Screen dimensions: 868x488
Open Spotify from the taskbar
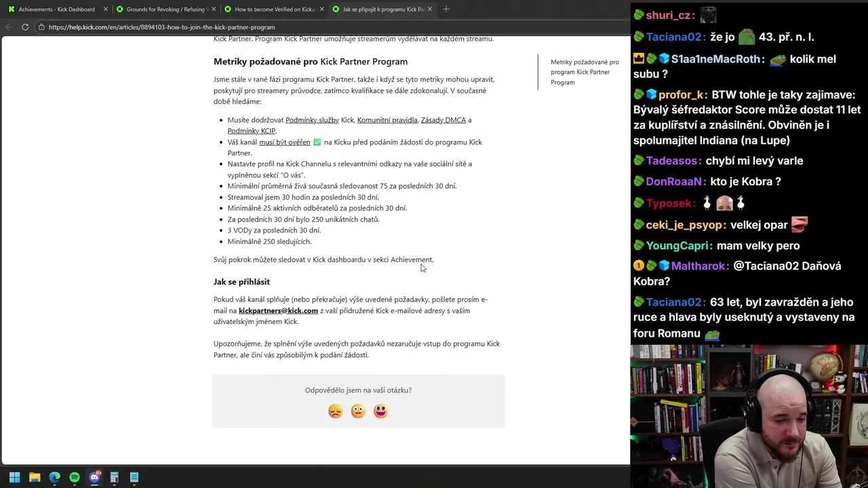point(75,477)
